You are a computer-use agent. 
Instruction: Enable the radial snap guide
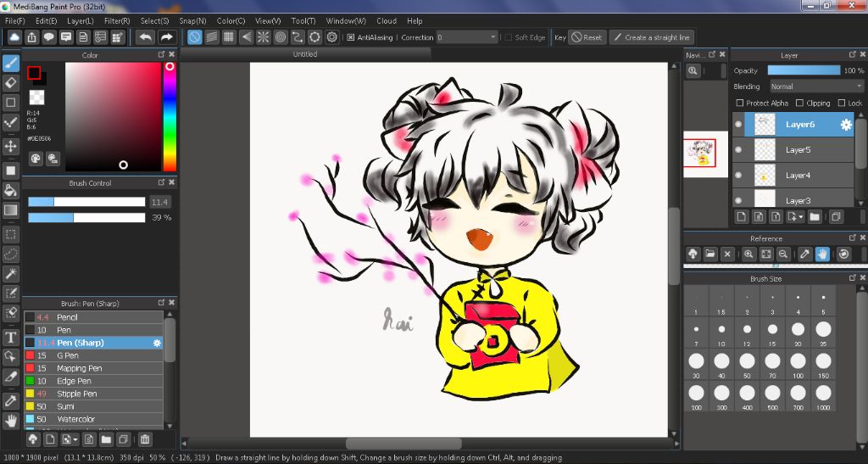263,37
